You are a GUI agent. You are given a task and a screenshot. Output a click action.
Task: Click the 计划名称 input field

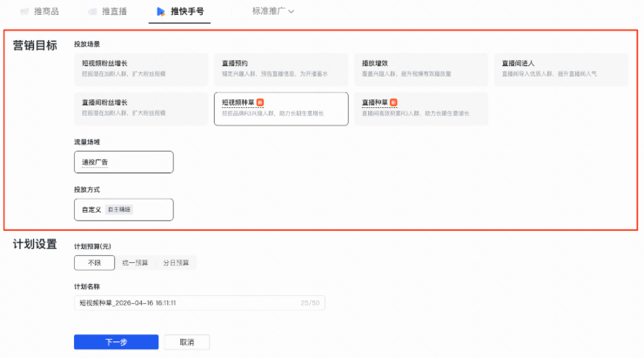(x=199, y=303)
